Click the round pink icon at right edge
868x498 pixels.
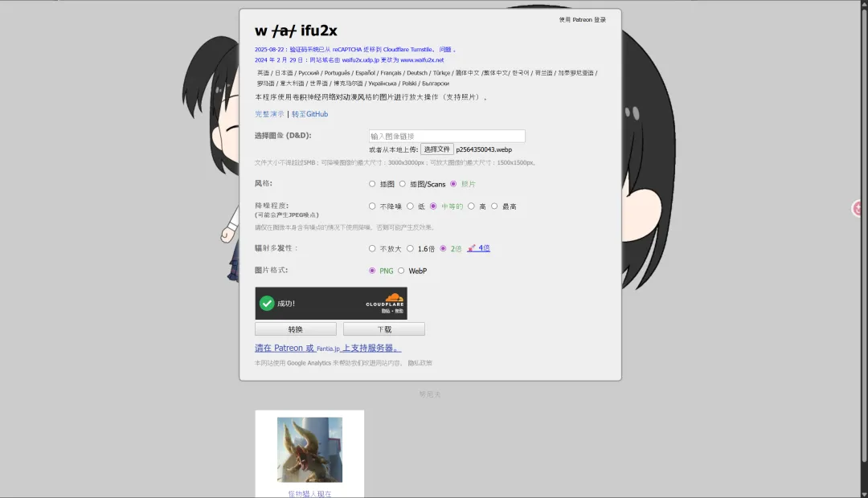pos(858,208)
